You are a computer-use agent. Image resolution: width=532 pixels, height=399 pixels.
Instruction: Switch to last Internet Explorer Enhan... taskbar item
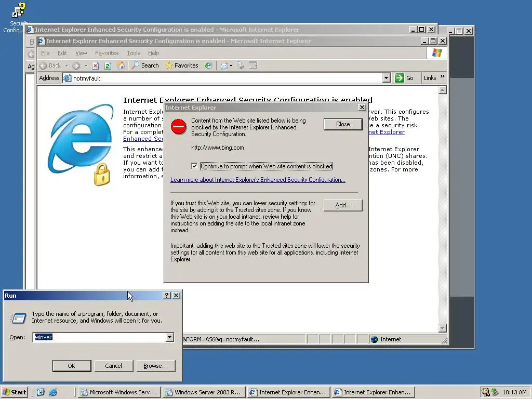[x=374, y=392]
